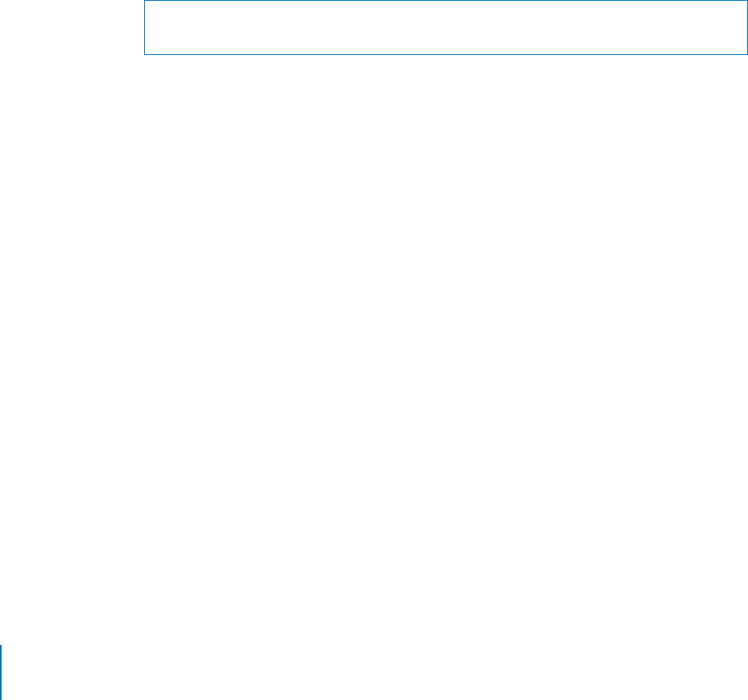748x700 pixels.
Task: Click inside the blue-outlined empty text box
Action: coord(446,27)
